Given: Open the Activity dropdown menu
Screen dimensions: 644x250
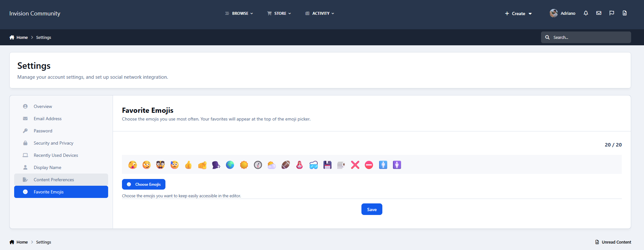Looking at the screenshot, I should pyautogui.click(x=320, y=13).
